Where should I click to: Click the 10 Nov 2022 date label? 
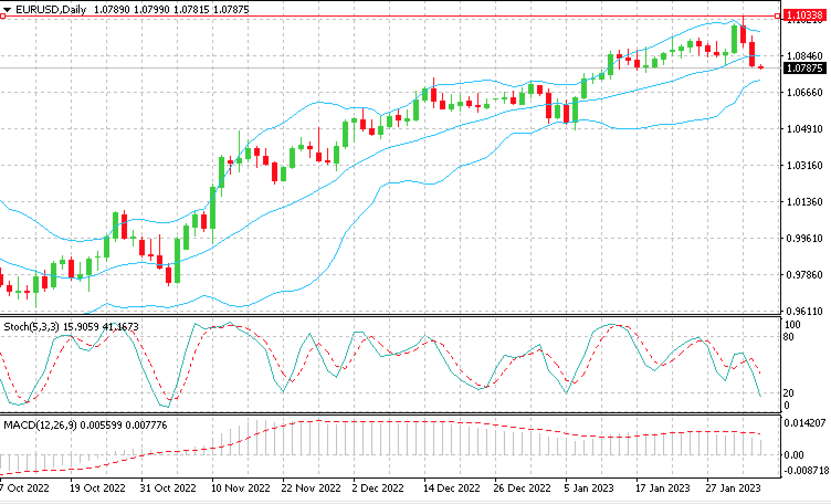[x=241, y=488]
